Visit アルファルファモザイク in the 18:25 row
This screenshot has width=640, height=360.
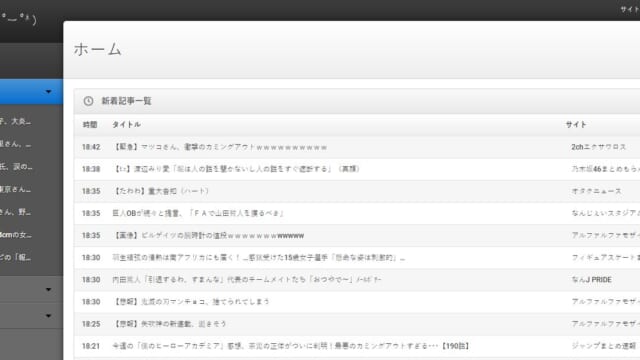click(605, 324)
